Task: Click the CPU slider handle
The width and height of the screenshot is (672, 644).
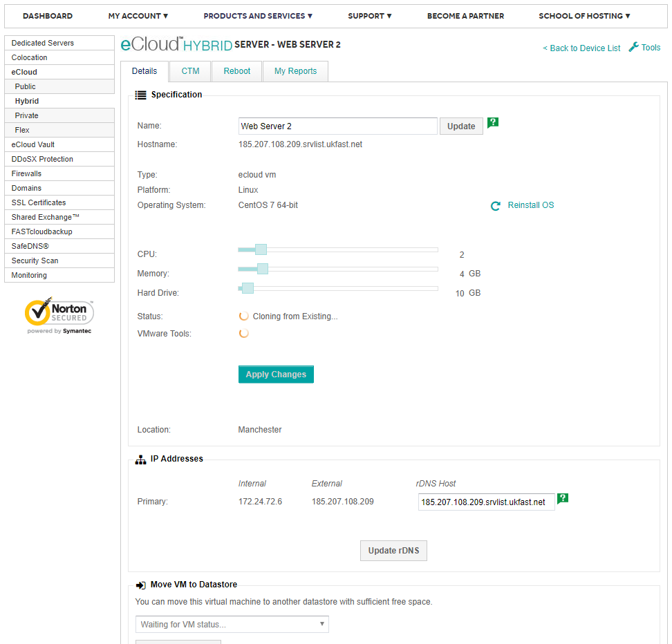Action: click(x=261, y=249)
